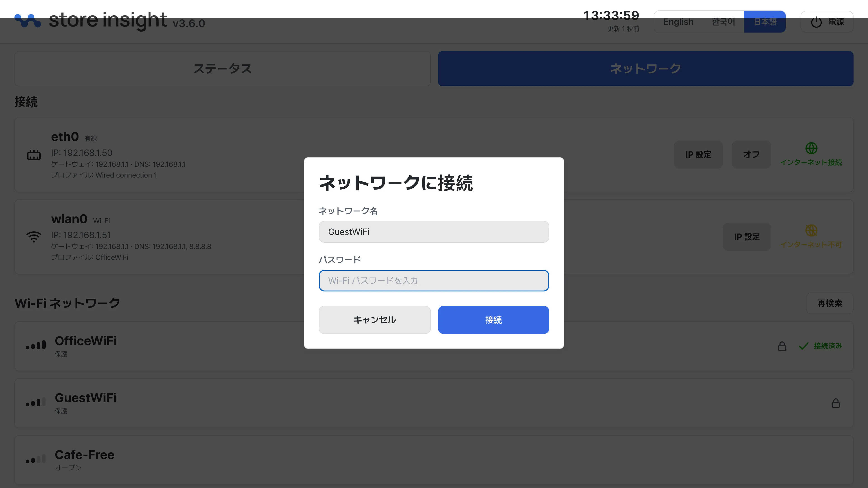This screenshot has width=868, height=488.
Task: Click the 13:33:59 clock display
Action: coord(611,16)
